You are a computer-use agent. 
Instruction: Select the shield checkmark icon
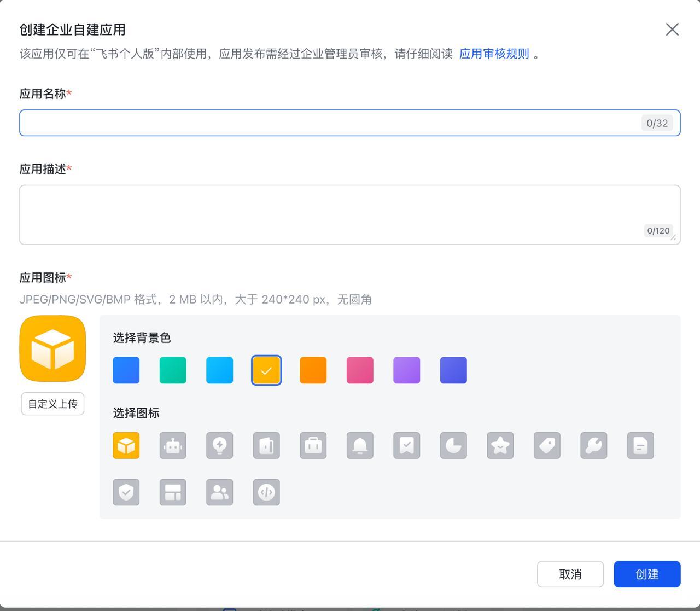pyautogui.click(x=126, y=492)
